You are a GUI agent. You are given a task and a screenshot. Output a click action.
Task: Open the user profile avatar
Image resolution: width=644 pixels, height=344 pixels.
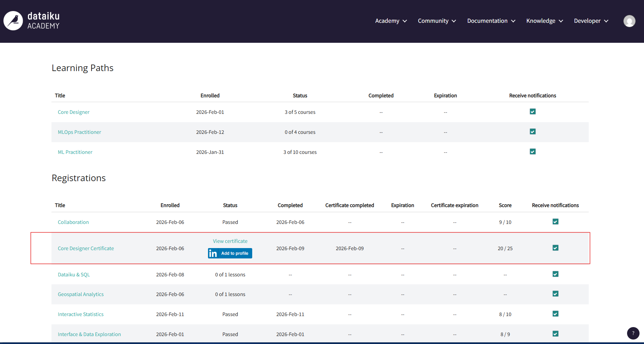[x=629, y=21]
